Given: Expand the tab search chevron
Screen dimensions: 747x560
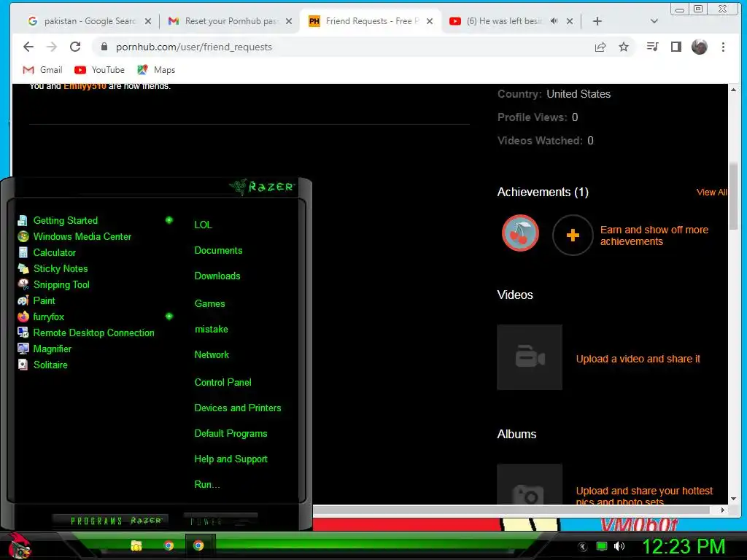Looking at the screenshot, I should pos(654,21).
